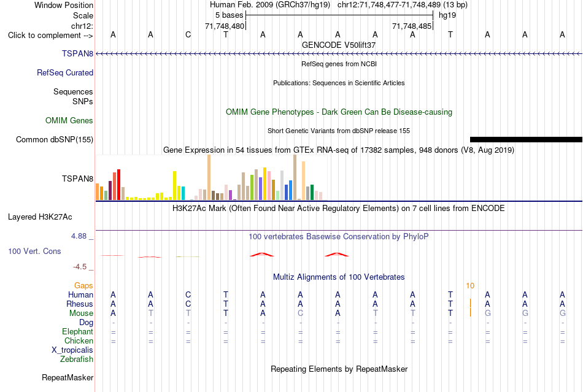This screenshot has height=392, width=583.
Task: Click the red bar in the GTEx expression chart
Action: point(119,185)
